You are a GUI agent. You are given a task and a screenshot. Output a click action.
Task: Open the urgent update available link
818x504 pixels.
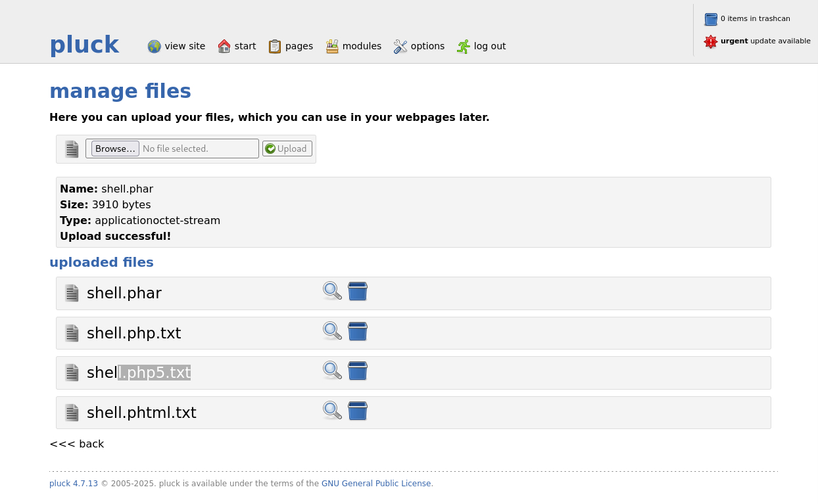point(765,41)
